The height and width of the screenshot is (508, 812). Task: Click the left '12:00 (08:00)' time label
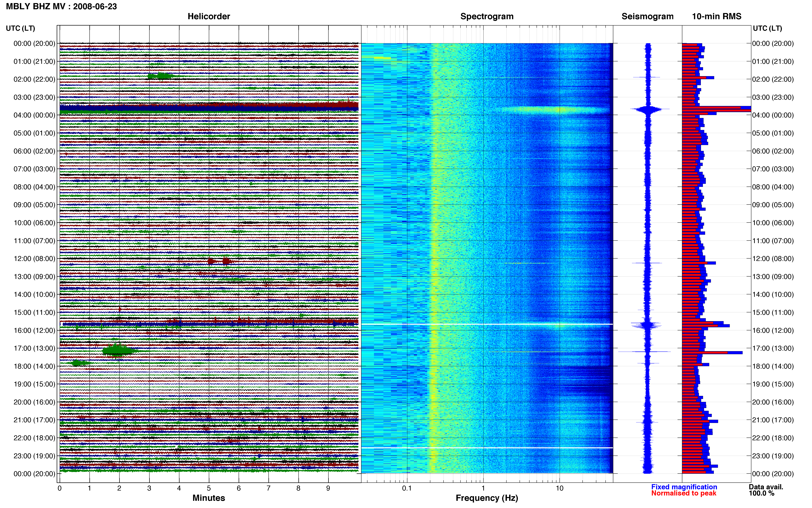[x=34, y=259]
